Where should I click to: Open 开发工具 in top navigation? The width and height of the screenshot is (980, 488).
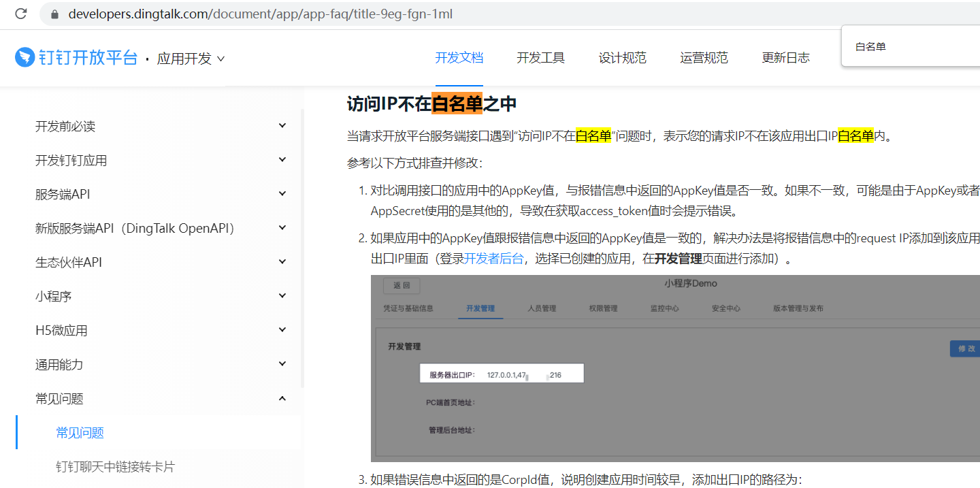point(541,58)
